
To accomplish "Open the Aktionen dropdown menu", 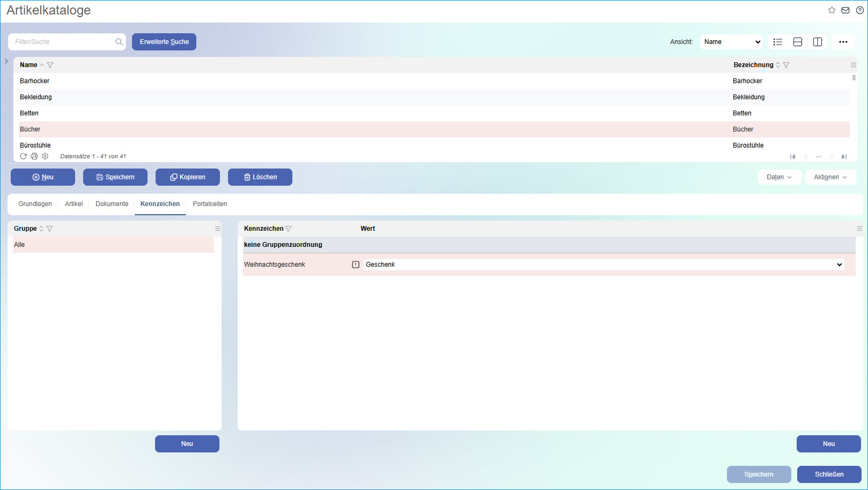I will coord(830,177).
